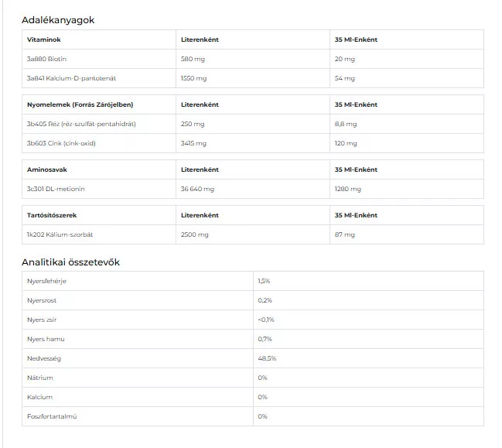Click the Nyers zsír row label
Screen dimensions: 502x448
[40, 320]
